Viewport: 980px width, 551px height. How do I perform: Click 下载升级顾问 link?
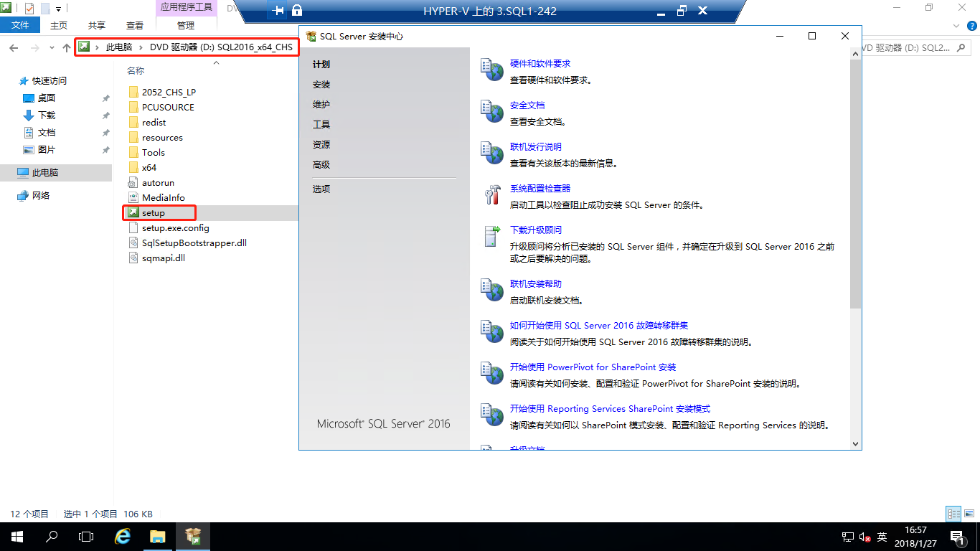536,230
